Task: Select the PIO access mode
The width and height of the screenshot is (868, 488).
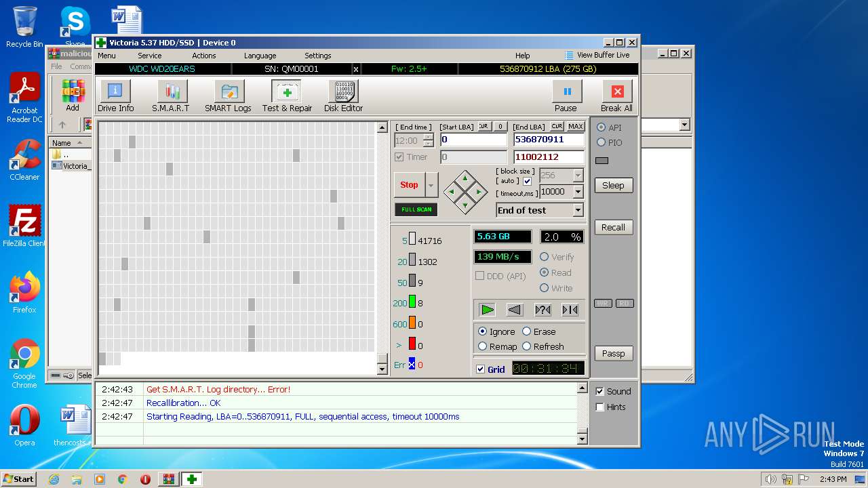Action: point(608,142)
